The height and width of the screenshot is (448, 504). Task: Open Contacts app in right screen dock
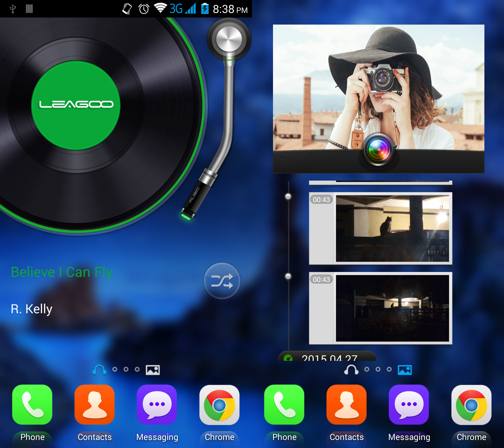coord(346,405)
